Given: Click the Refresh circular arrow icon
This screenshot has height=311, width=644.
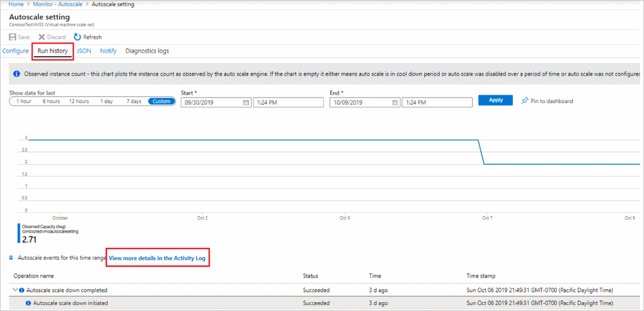Looking at the screenshot, I should [78, 37].
